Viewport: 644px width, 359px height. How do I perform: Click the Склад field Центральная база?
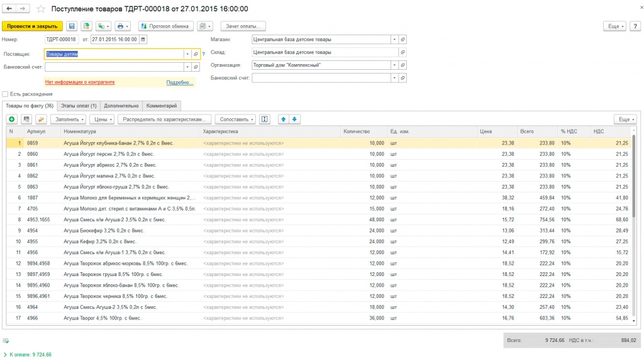point(325,52)
